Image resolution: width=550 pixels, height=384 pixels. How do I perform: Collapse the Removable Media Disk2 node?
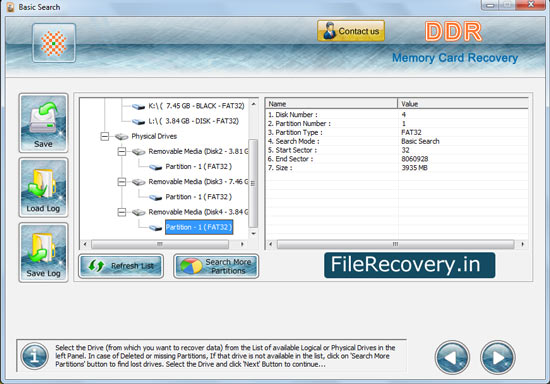click(x=122, y=151)
